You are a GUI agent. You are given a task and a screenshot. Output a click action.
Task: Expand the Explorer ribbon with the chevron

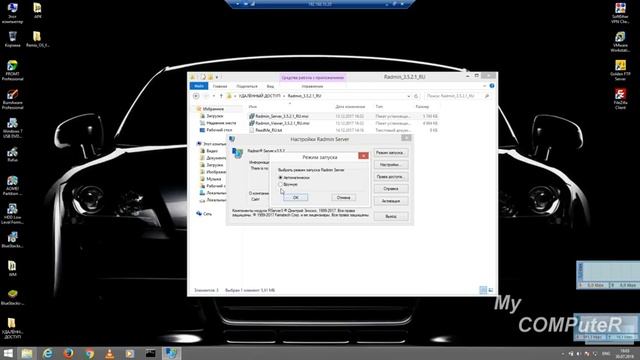coord(484,86)
